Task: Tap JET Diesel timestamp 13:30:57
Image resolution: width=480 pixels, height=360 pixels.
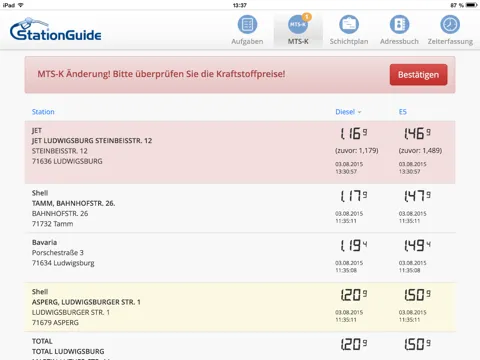Action: (x=346, y=172)
